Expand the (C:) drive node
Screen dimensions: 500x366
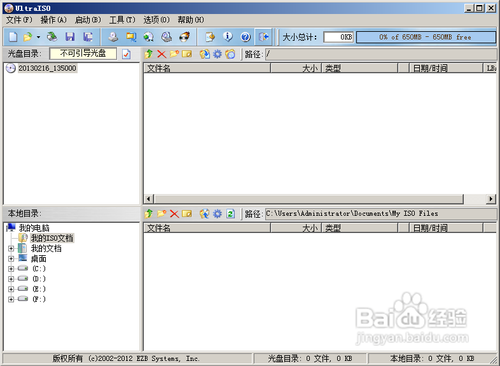click(x=11, y=269)
